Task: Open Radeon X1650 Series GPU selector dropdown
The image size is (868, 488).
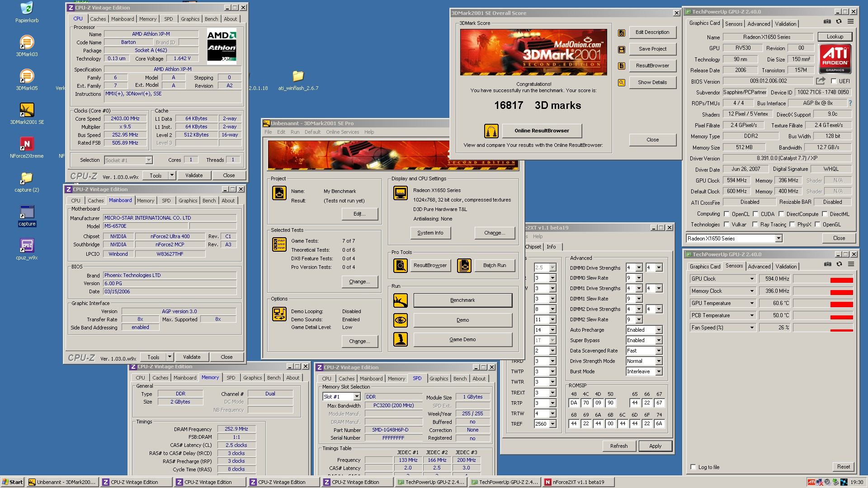Action: tap(778, 239)
